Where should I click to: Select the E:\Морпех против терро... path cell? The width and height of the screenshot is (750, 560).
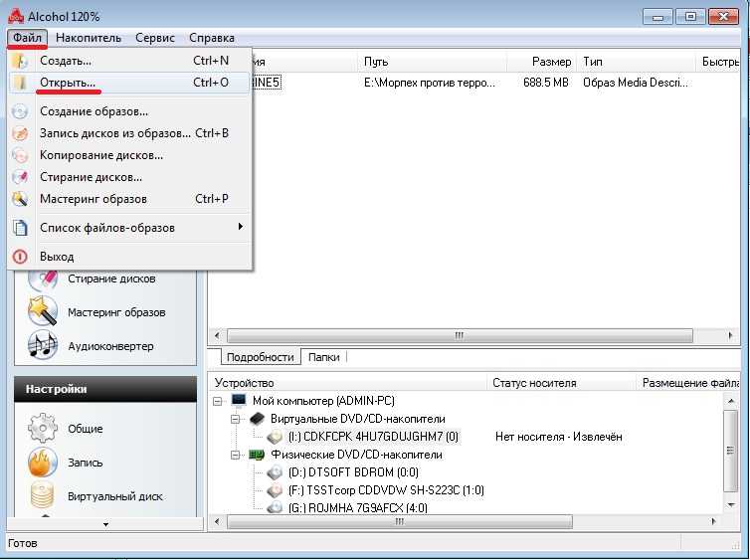pos(430,83)
